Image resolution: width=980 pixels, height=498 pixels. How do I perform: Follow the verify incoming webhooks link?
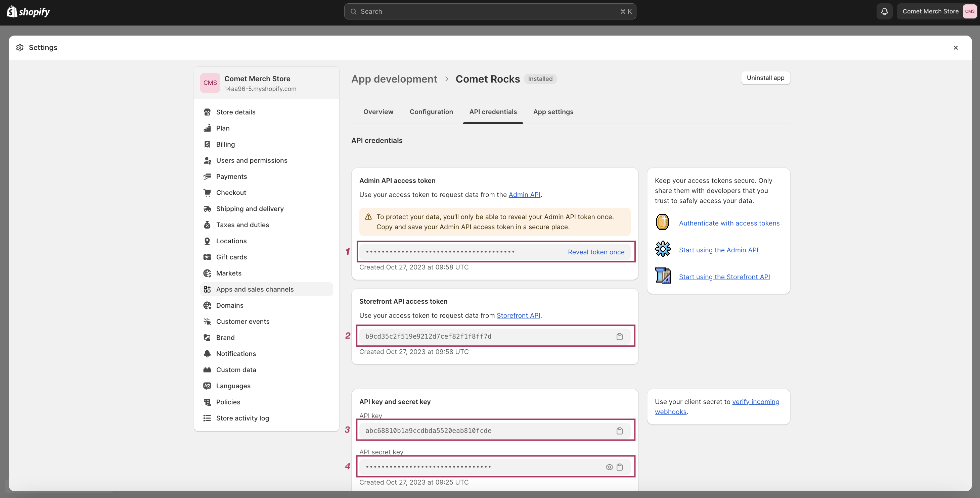(x=755, y=402)
